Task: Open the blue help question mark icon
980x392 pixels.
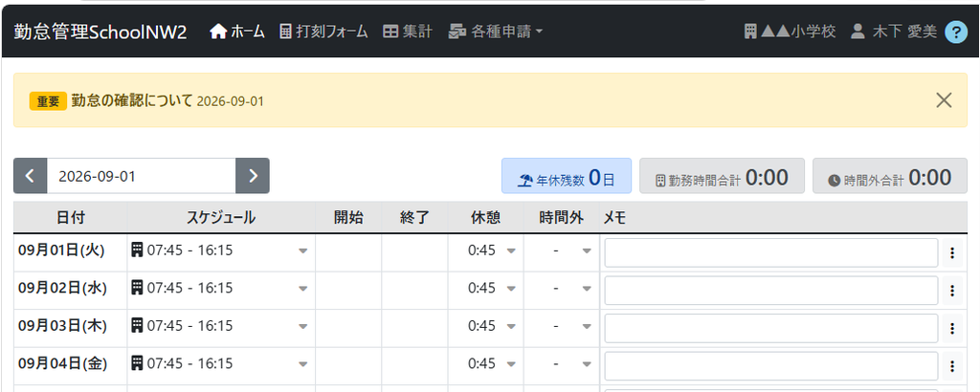Action: 956,32
